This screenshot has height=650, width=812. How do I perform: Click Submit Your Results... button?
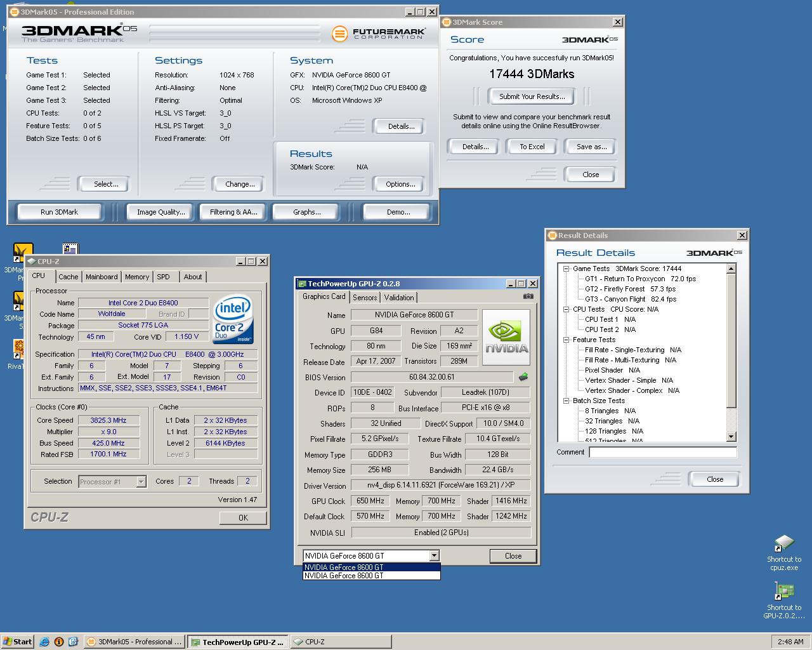532,96
